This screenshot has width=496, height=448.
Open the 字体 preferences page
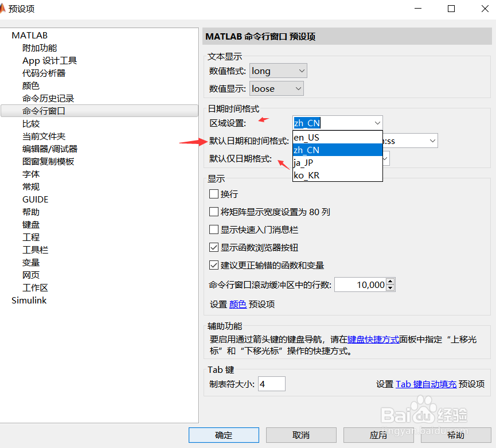coord(31,174)
